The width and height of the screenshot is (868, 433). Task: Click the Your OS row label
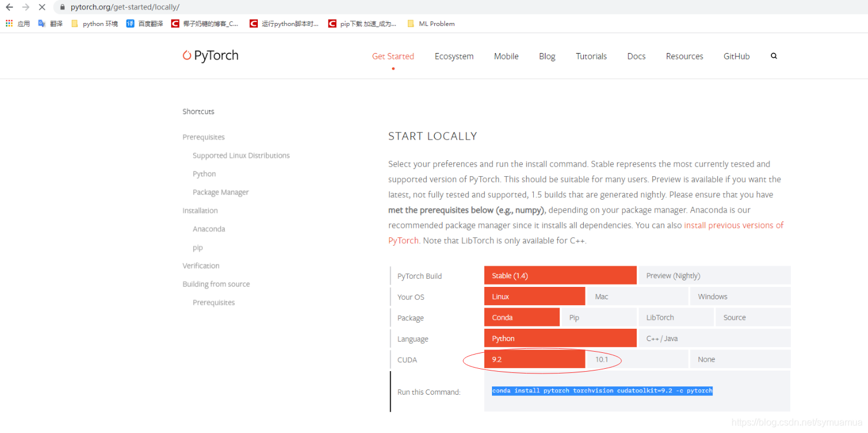[411, 297]
